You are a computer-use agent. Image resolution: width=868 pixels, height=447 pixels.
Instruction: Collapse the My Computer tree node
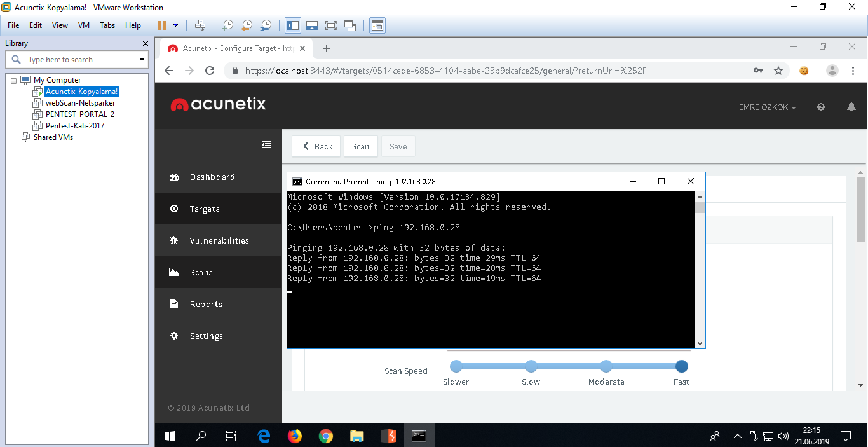point(14,81)
